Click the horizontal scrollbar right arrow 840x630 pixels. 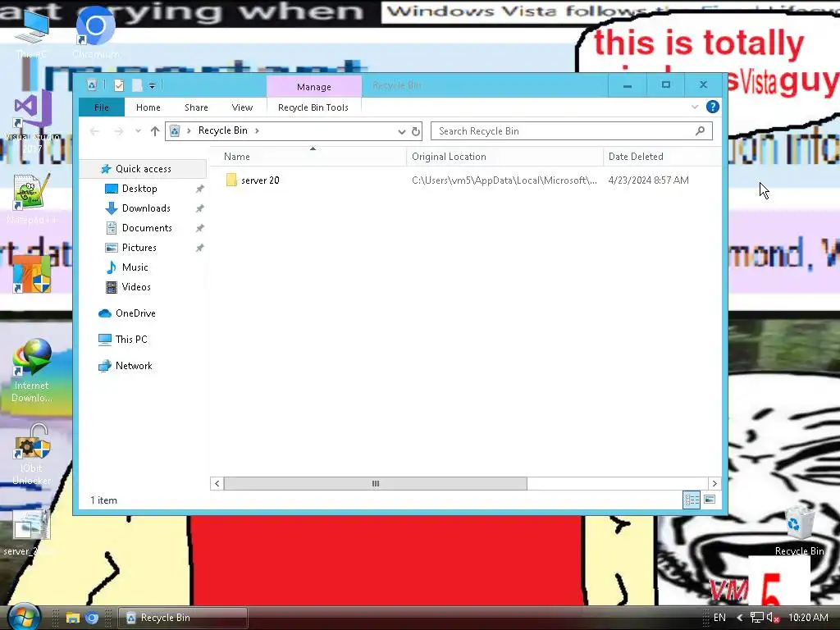tap(714, 484)
